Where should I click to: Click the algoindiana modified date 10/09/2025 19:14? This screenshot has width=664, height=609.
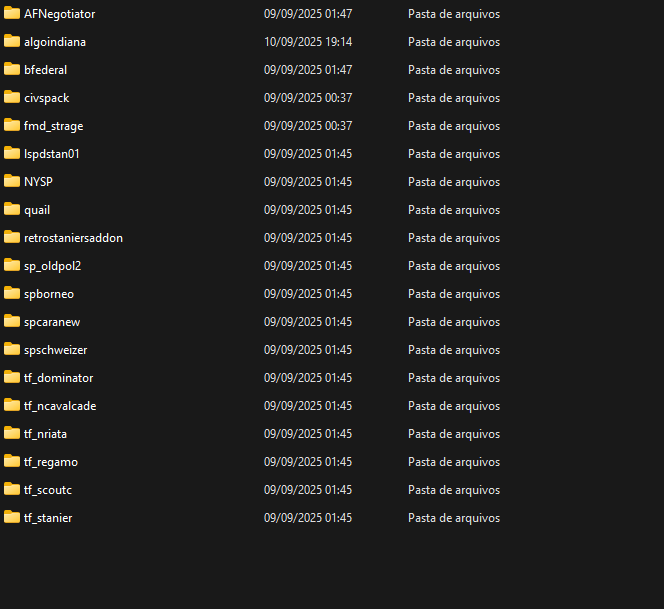coord(308,42)
